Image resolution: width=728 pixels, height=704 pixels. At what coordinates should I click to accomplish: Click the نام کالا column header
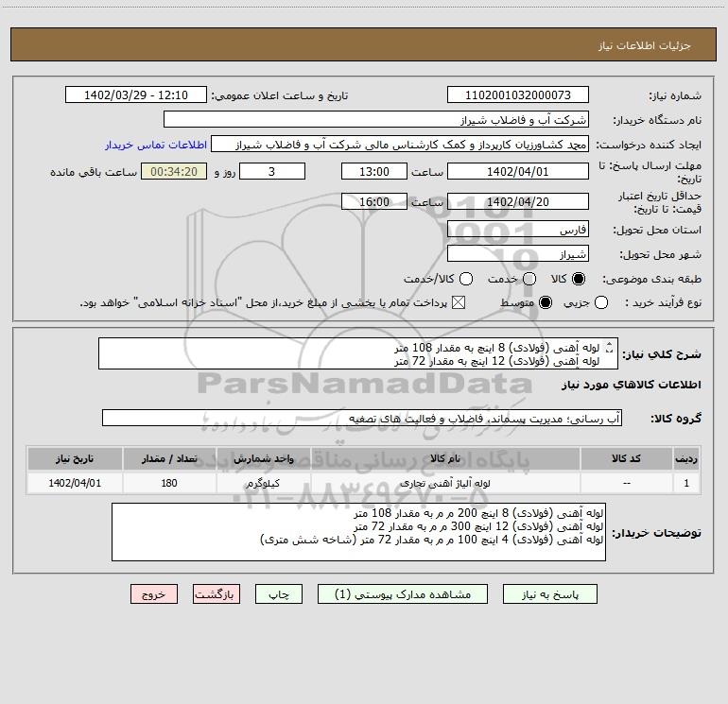coord(444,458)
